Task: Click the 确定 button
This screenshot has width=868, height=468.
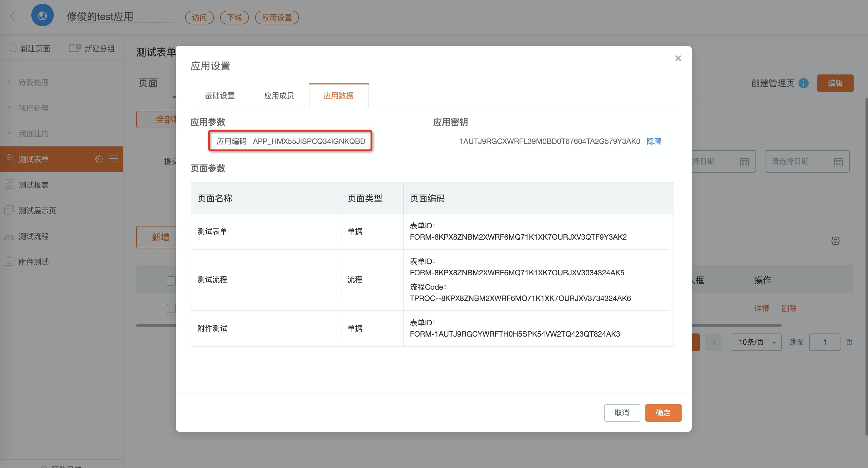Action: point(663,412)
